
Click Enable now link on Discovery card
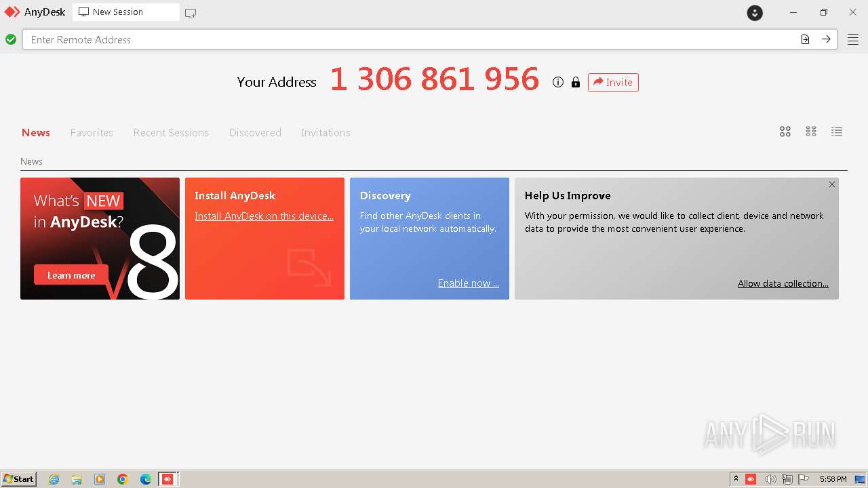(468, 283)
